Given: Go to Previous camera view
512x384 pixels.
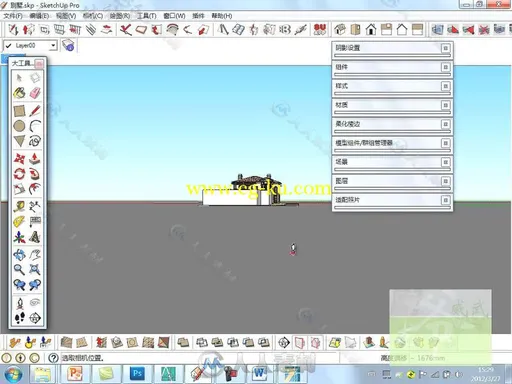Looking at the screenshot, I should pos(19,284).
